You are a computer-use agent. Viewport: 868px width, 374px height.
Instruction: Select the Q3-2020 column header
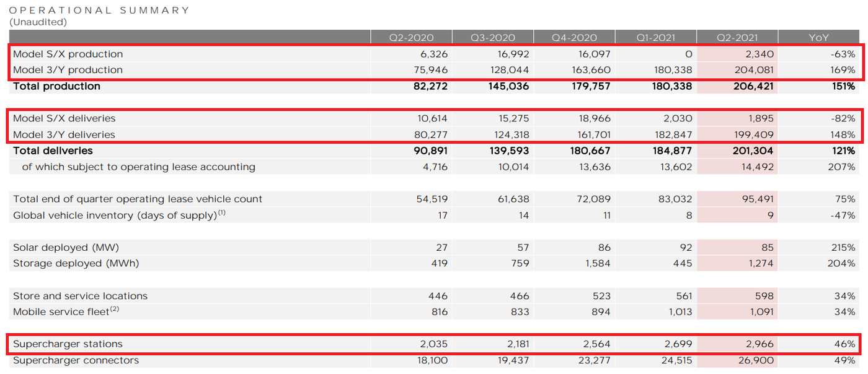(492, 38)
